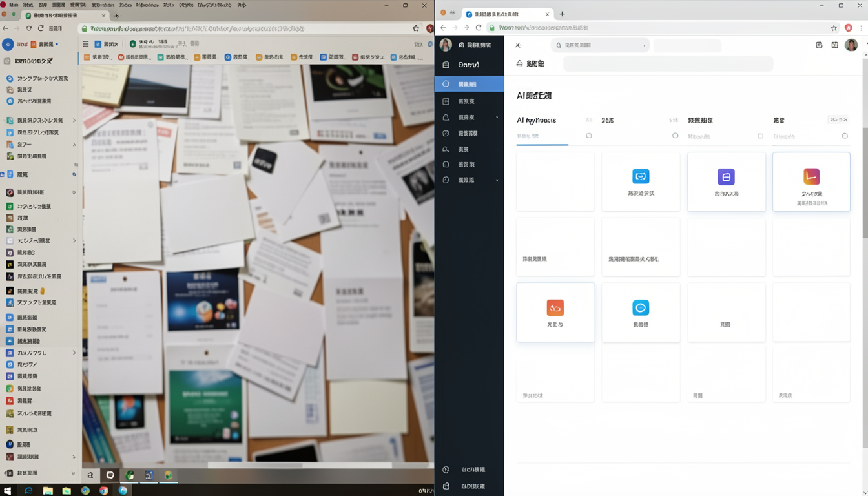
Task: Click the bookmark star in right browser address bar
Action: click(x=834, y=28)
